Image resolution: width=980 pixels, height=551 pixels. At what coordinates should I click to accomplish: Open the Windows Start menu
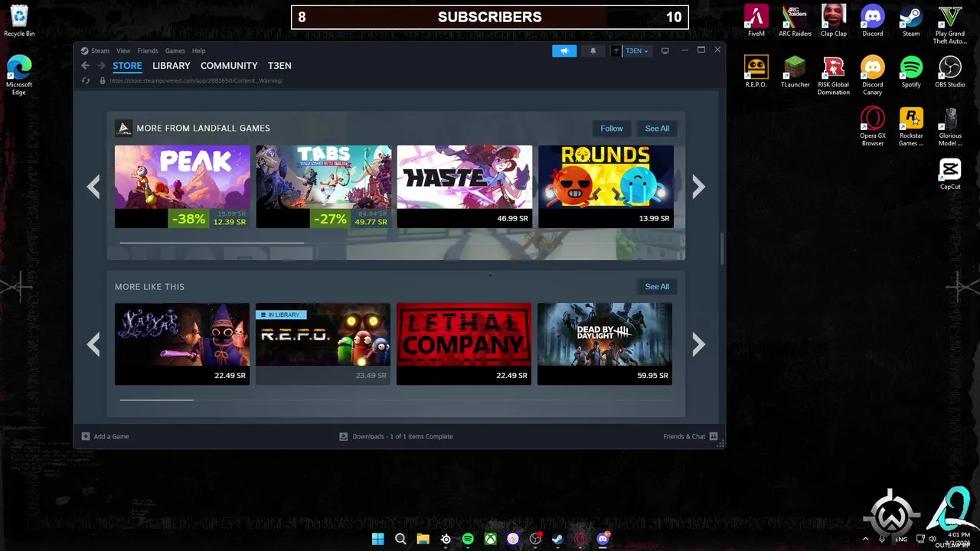[377, 539]
